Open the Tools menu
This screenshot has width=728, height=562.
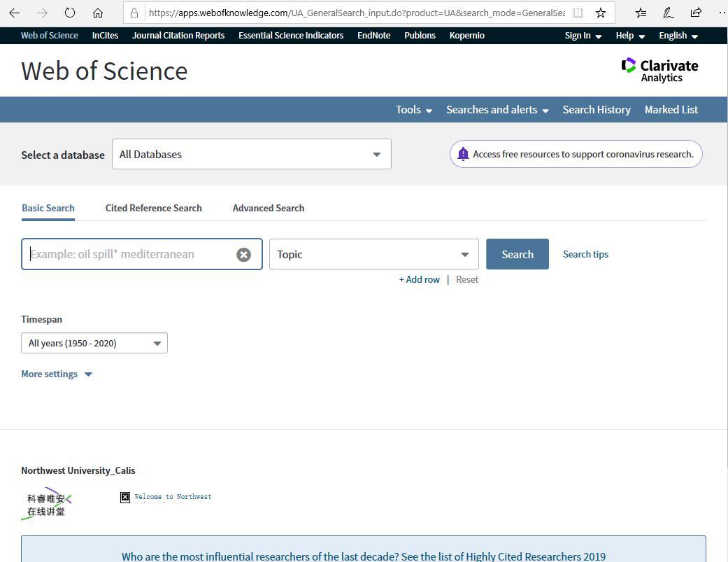click(413, 109)
